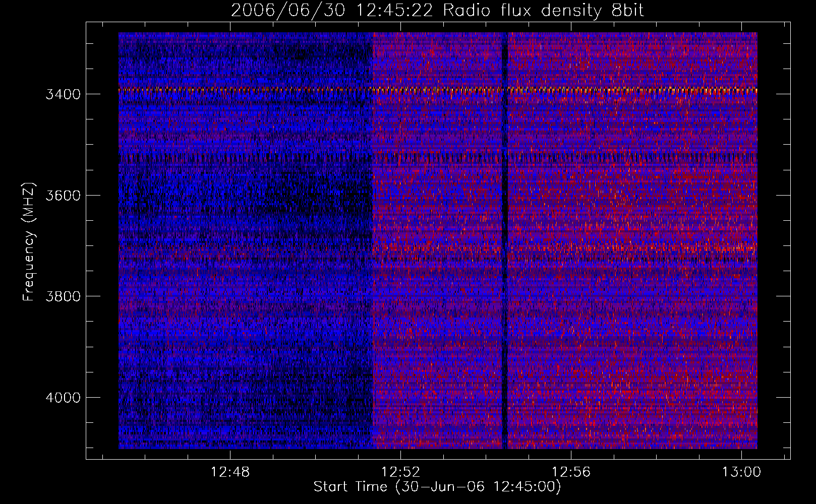816x504 pixels.
Task: Click the dark vertical data gap stripe in the spectrogram
Action: point(505,240)
